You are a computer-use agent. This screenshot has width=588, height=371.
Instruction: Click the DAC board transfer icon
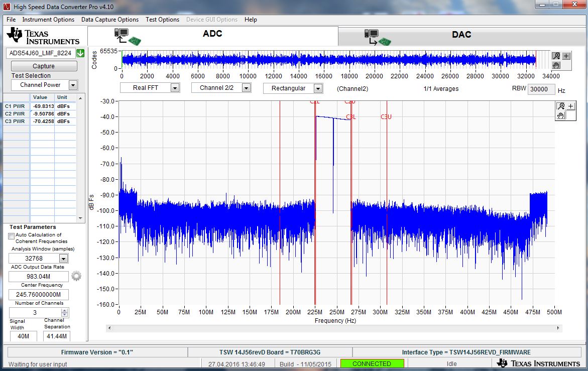(x=378, y=37)
